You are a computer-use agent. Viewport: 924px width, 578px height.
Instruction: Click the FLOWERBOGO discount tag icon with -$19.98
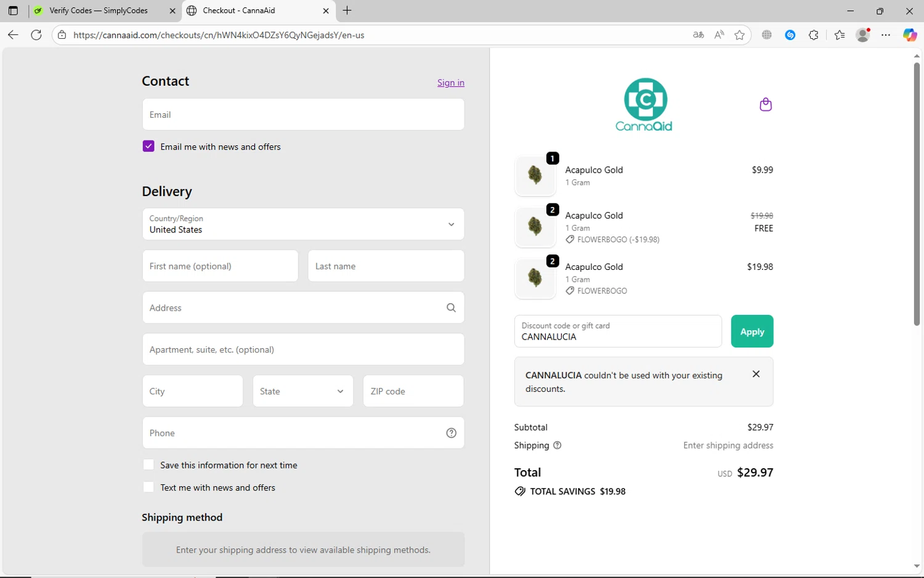570,239
